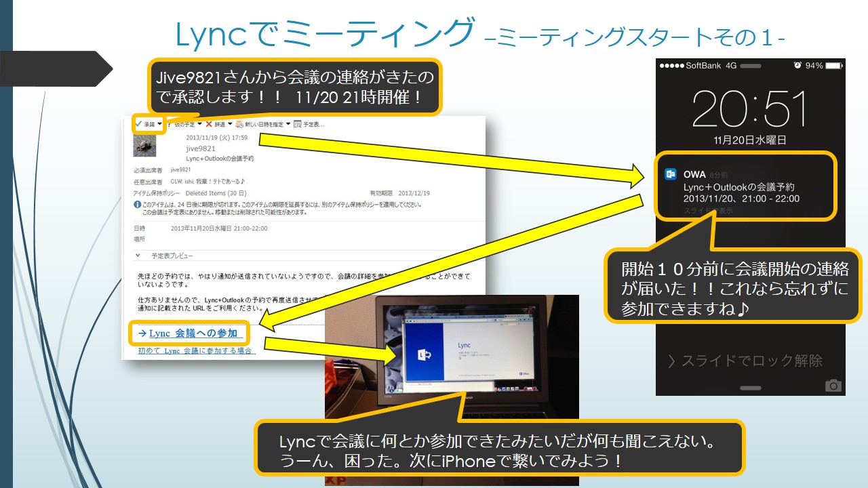Viewport: 868px width, 488px height.
Task: Open the 辞退 dropdown arrow
Action: point(230,124)
